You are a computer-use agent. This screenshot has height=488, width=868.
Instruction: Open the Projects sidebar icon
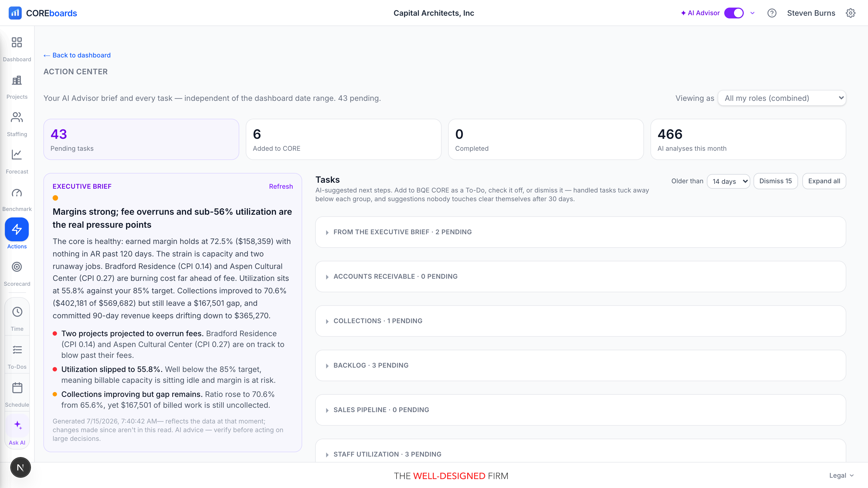pyautogui.click(x=17, y=80)
